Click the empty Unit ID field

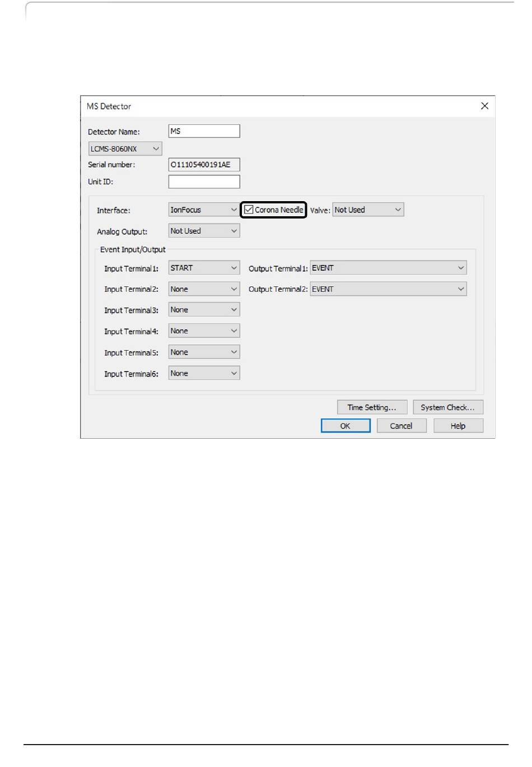[204, 182]
